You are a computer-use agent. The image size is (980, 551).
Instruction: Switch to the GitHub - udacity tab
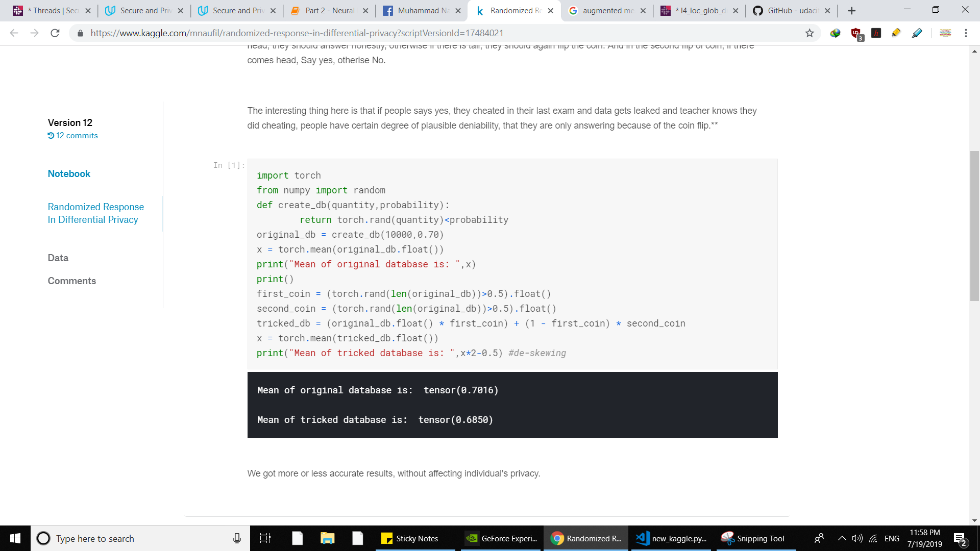tap(791, 10)
